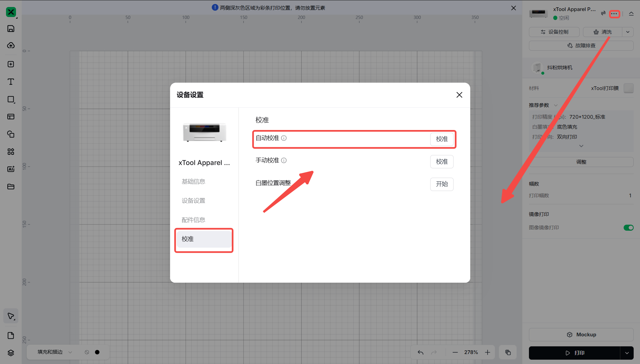Viewport: 640px width, 364px height.
Task: Expand the 清洗 dropdown arrow
Action: [628, 32]
